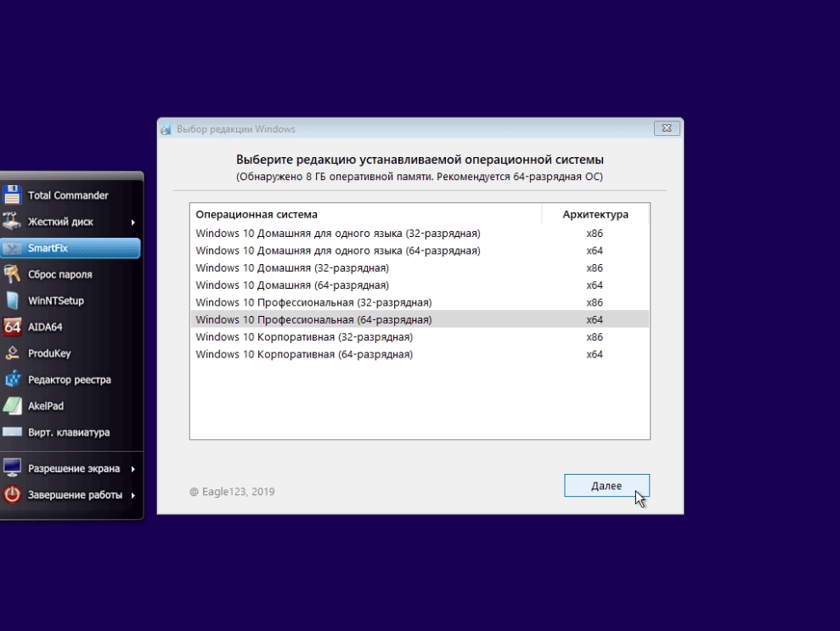The height and width of the screenshot is (631, 840).
Task: Open the Редактор реестра menu item
Action: pos(70,380)
